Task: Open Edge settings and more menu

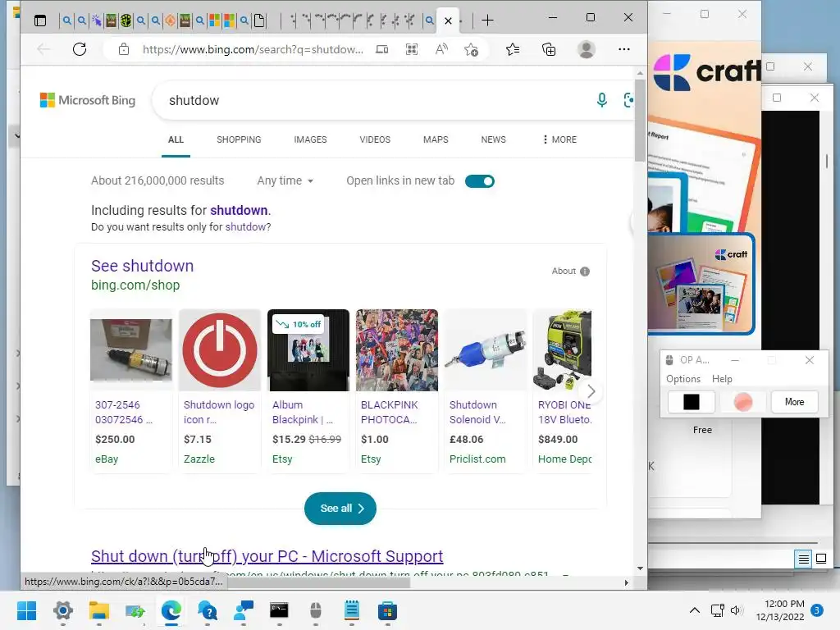Action: 624,49
